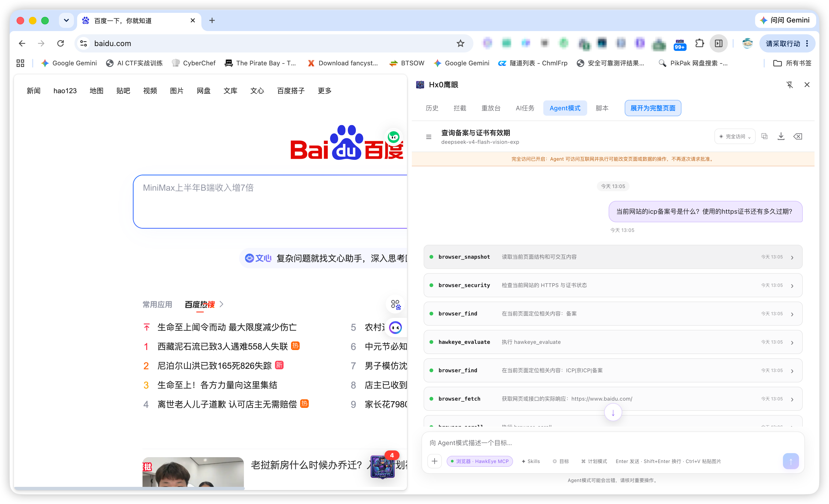The width and height of the screenshot is (829, 504).
Task: Click 问问 Gemini button
Action: (x=785, y=20)
